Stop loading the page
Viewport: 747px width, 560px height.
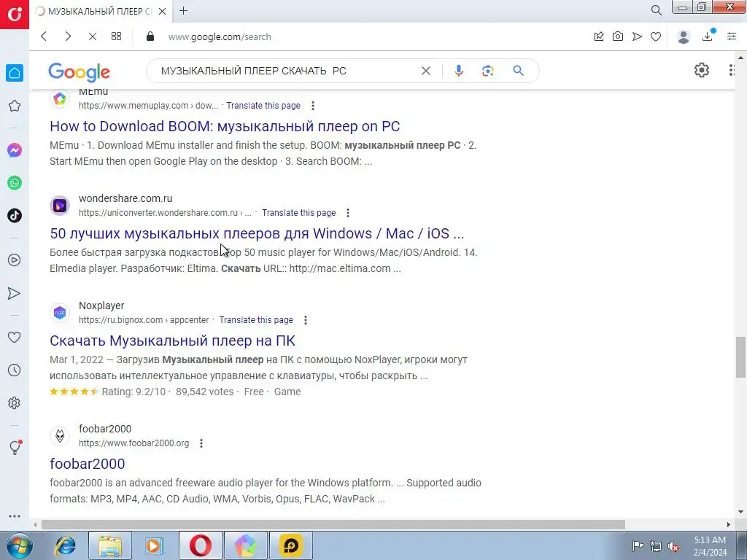(x=93, y=36)
